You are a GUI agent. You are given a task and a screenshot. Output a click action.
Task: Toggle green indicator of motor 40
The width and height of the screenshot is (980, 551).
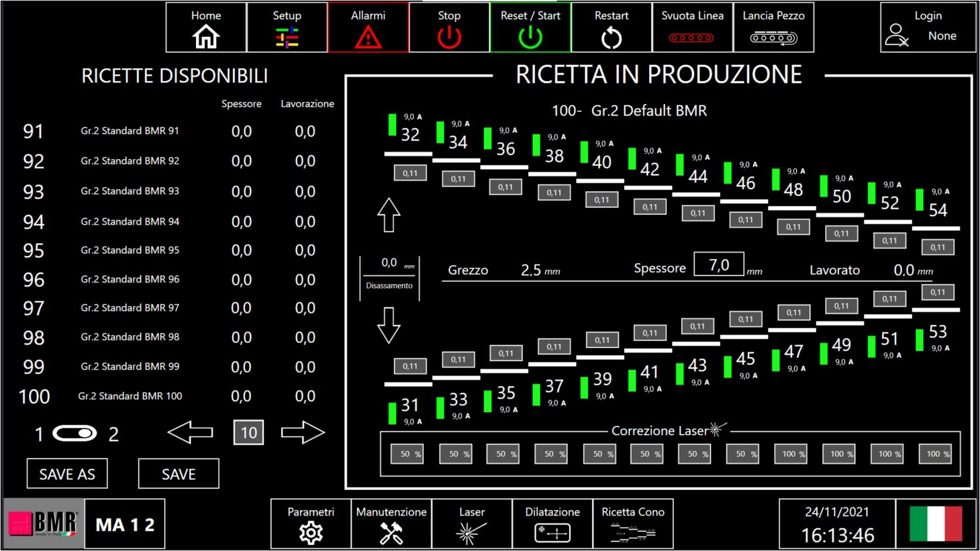click(584, 152)
